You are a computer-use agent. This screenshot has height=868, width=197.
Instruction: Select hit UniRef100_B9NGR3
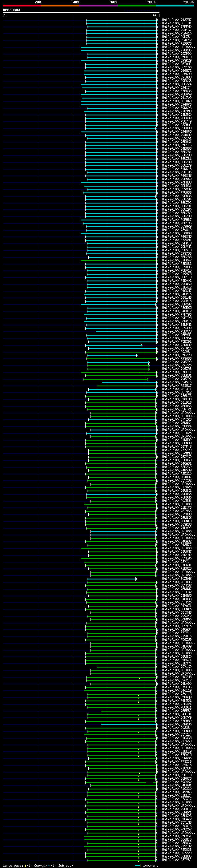(177, 108)
